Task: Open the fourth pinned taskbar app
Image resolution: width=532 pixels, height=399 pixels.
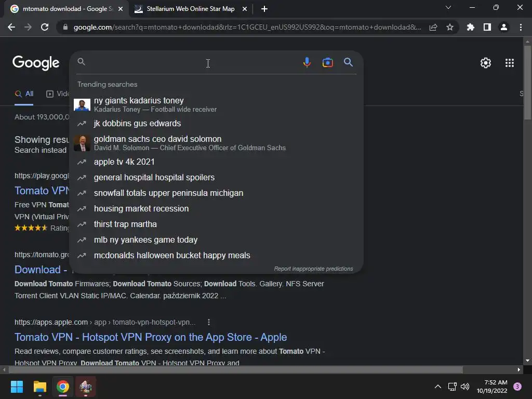Action: 86,387
